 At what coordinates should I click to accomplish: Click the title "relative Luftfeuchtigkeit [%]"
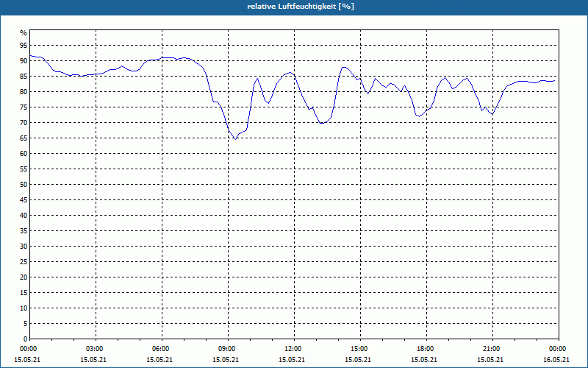[301, 7]
